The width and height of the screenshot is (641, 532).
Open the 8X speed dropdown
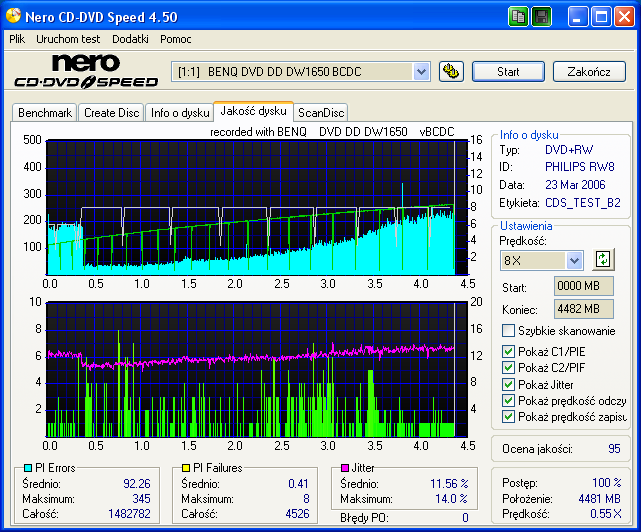click(574, 260)
